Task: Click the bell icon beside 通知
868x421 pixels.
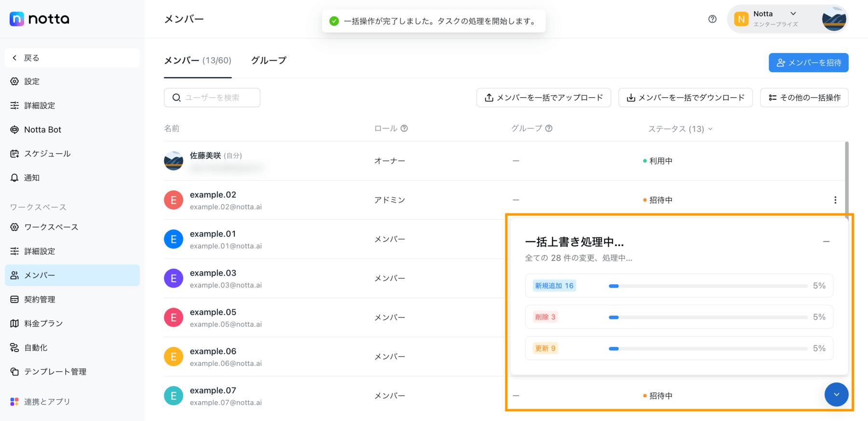Action: click(14, 178)
